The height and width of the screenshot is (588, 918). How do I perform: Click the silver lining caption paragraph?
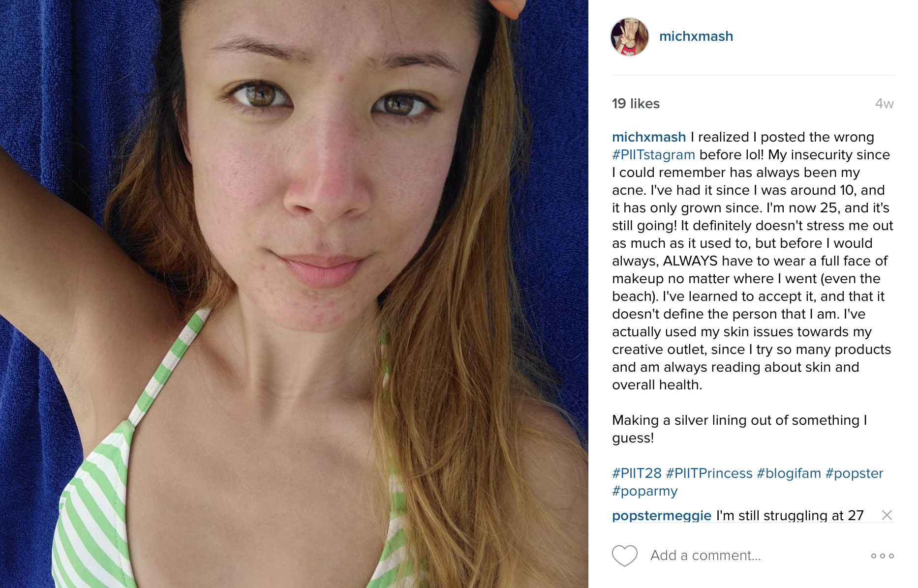coord(739,429)
